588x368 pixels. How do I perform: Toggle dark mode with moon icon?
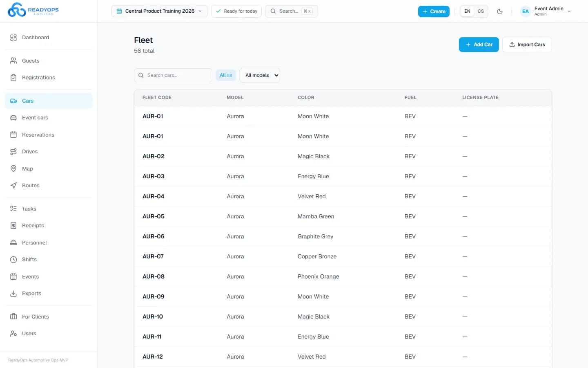[x=500, y=11]
